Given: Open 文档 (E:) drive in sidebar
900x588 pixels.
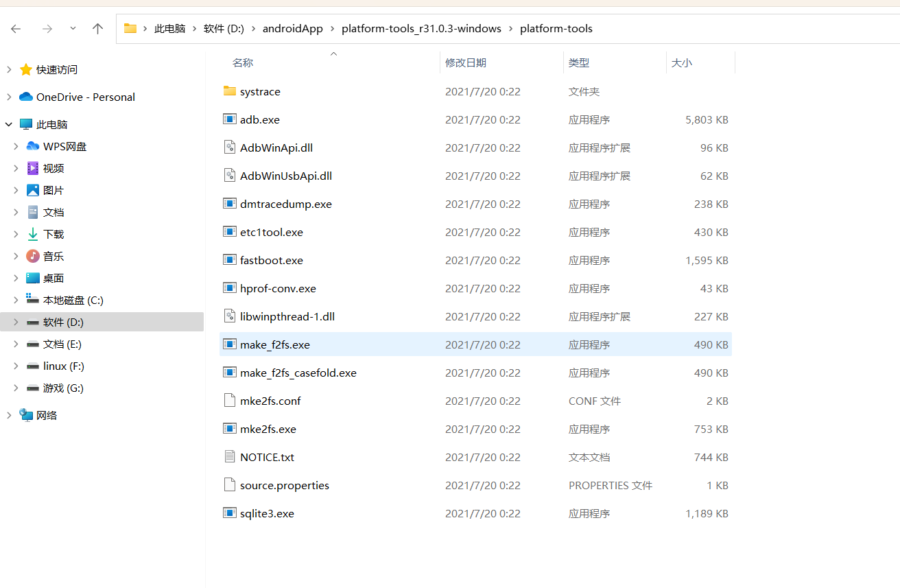Looking at the screenshot, I should (62, 344).
